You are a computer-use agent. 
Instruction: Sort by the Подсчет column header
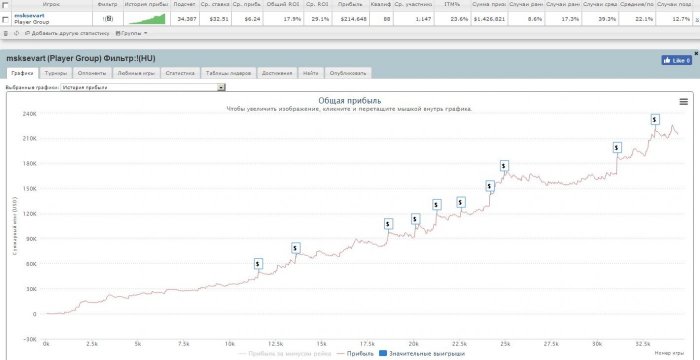tap(186, 4)
